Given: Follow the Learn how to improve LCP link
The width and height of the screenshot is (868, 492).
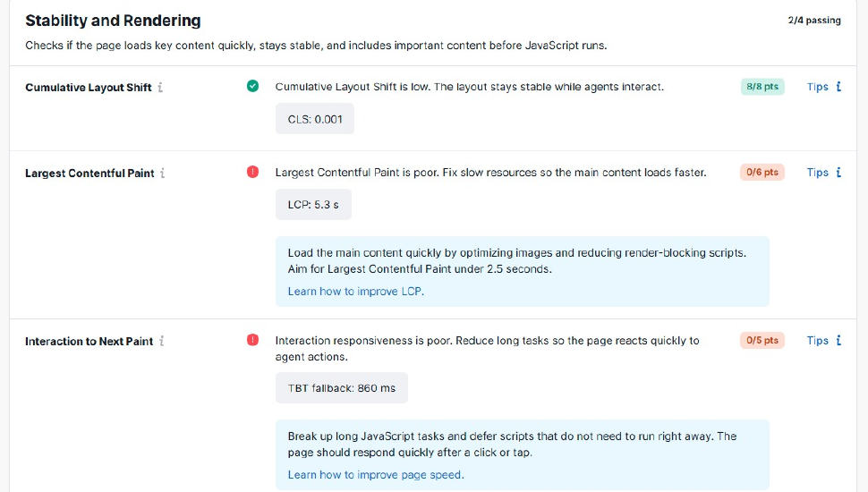Looking at the screenshot, I should click(356, 291).
